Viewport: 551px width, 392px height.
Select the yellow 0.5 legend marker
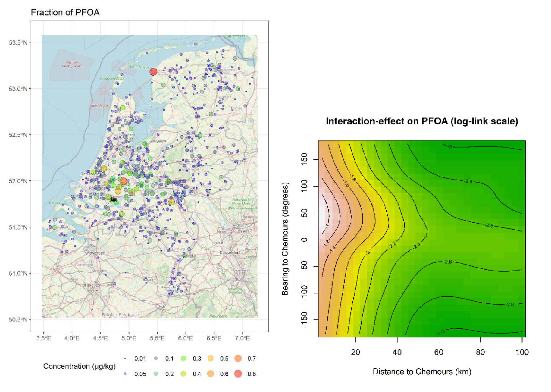211,358
